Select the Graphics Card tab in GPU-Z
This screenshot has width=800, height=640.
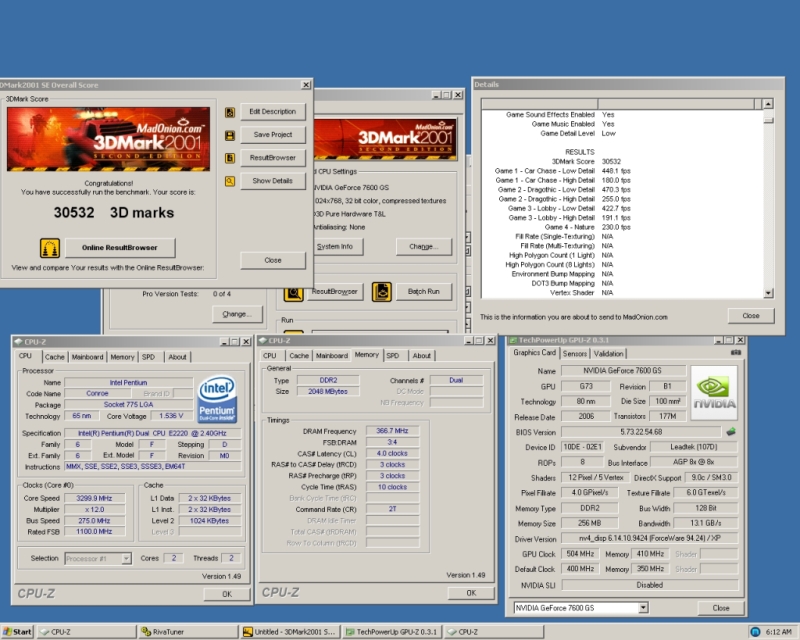point(534,353)
